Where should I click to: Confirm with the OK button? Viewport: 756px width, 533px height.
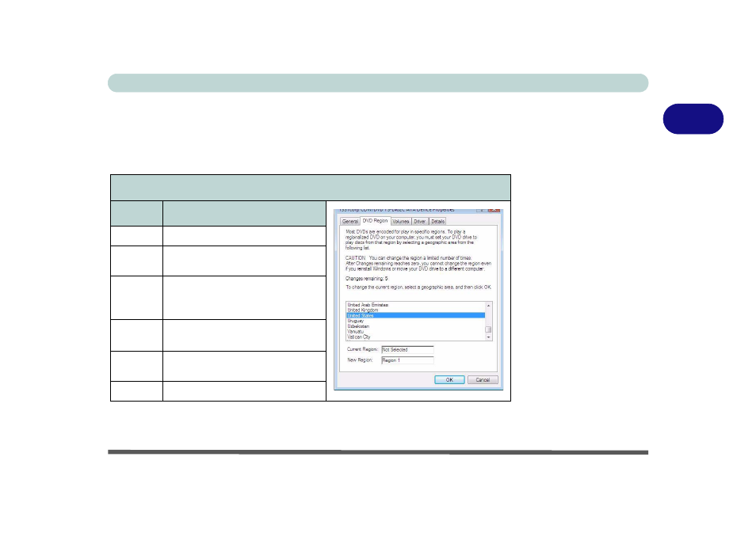tap(449, 379)
